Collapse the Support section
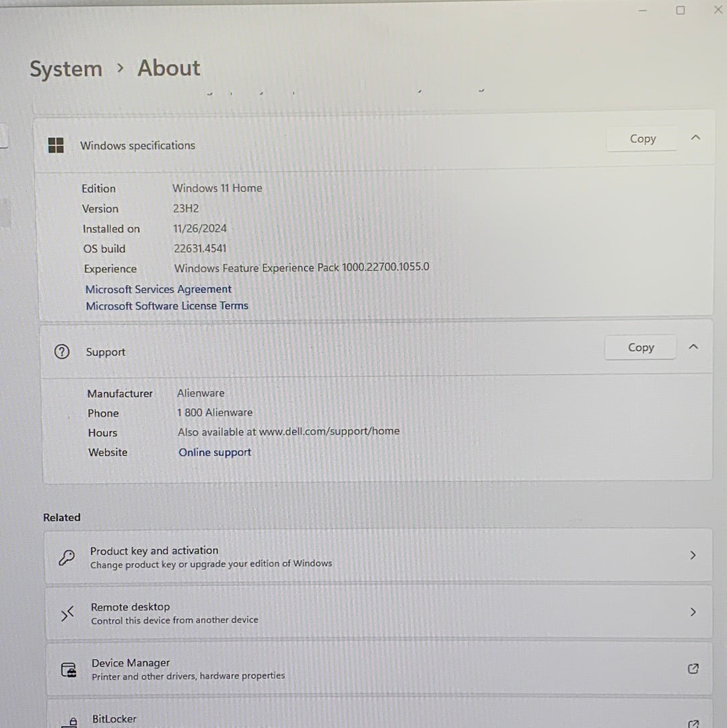This screenshot has height=728, width=727. (693, 347)
